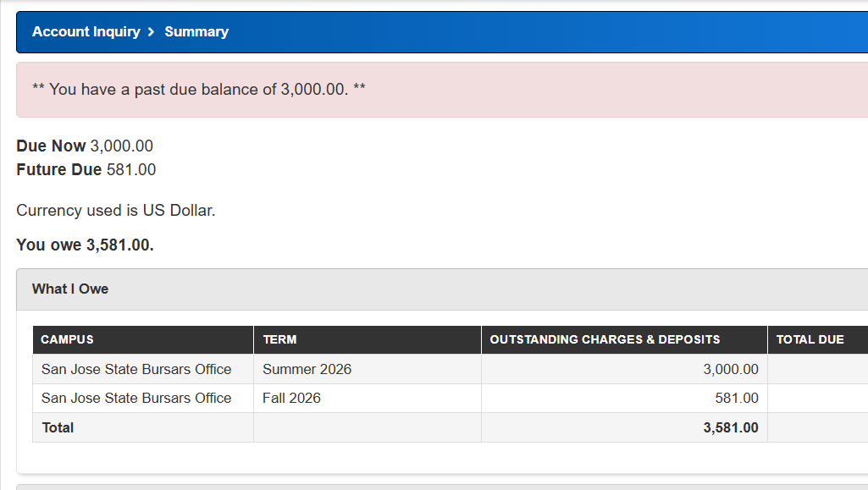Viewport: 868px width, 490px height.
Task: Click the CAMPUS column header
Action: (143, 339)
